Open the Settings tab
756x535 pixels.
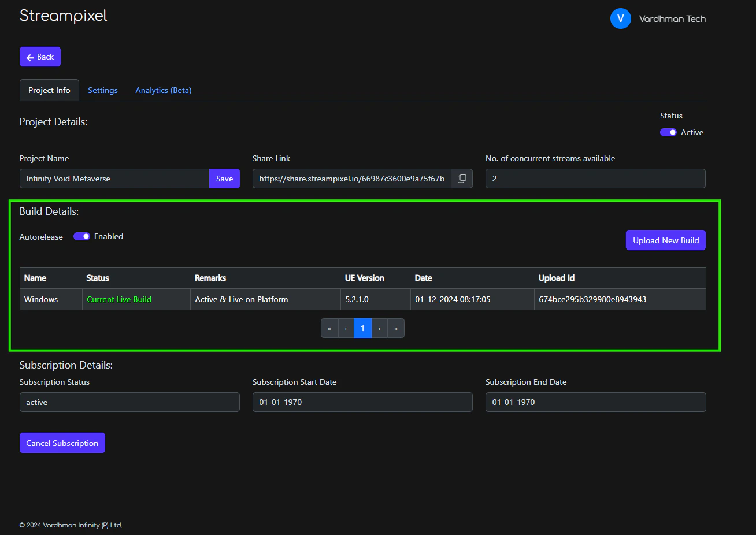coord(103,90)
